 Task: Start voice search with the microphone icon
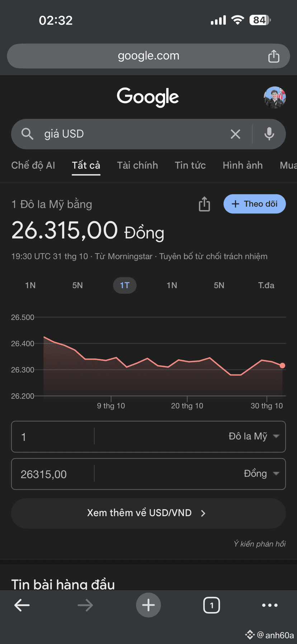tap(269, 134)
